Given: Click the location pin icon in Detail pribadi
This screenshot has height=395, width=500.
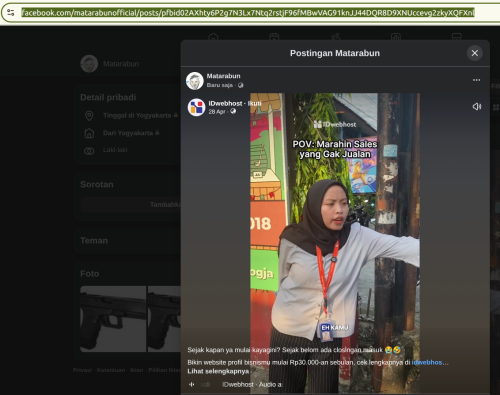Looking at the screenshot, I should point(89,116).
